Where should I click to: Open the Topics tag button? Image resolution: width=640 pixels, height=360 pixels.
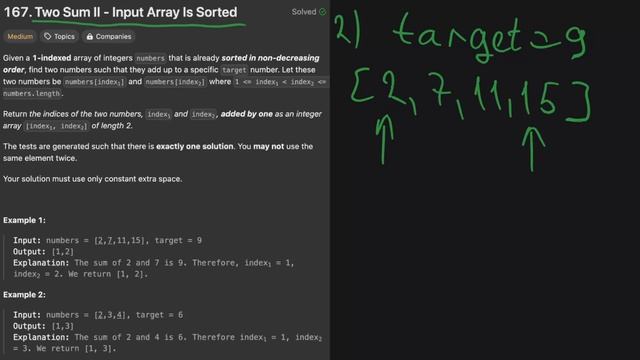click(x=59, y=37)
